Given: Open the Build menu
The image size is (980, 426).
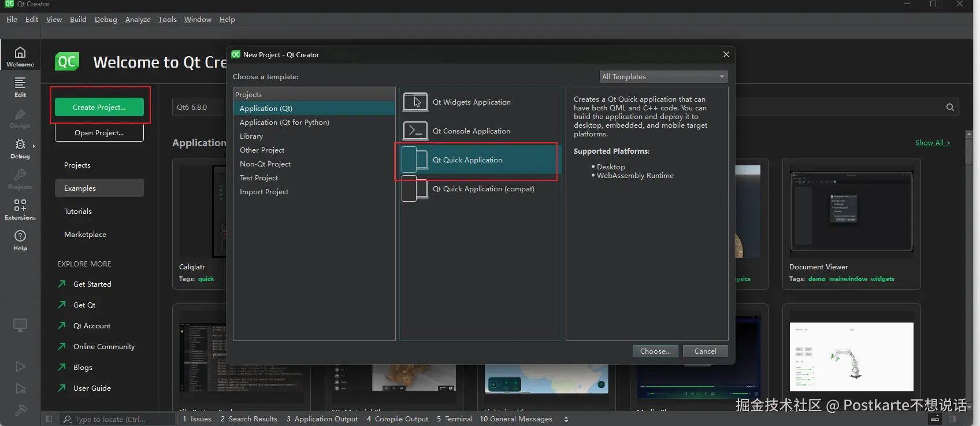Looking at the screenshot, I should pos(78,19).
